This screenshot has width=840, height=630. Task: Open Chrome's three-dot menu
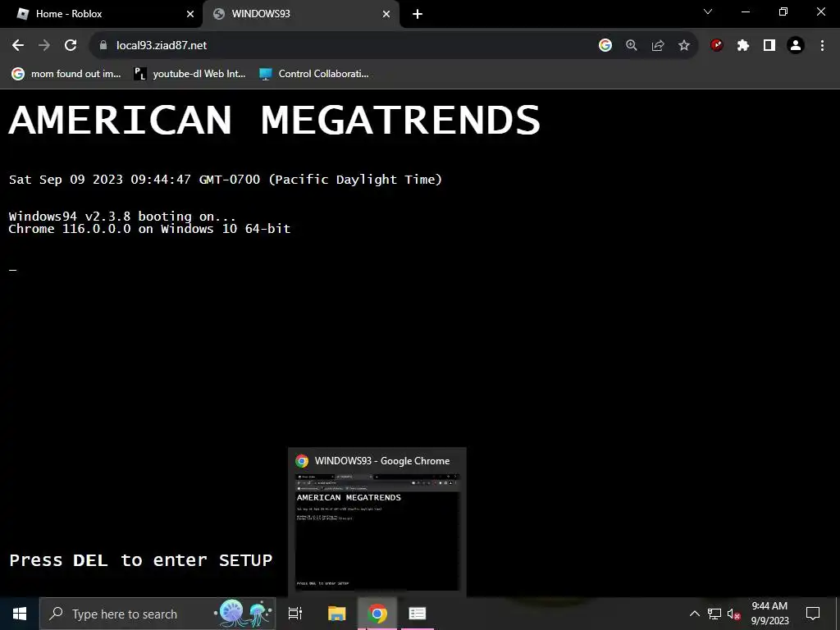822,46
